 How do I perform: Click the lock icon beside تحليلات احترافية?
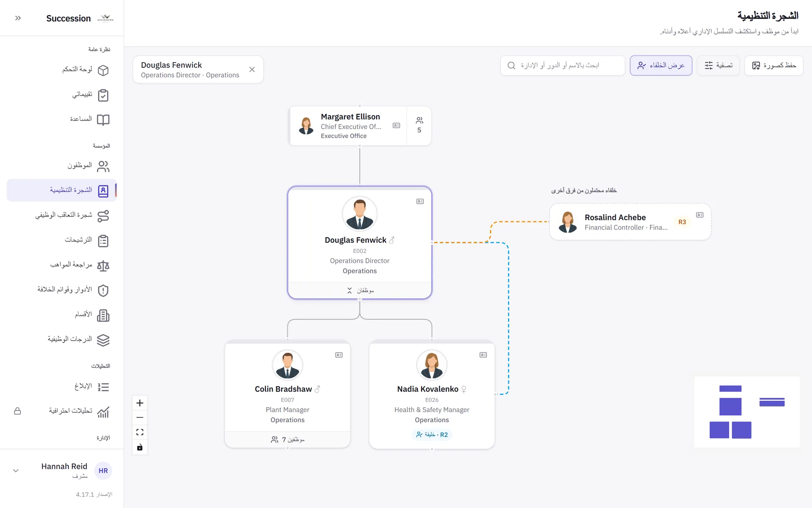coord(17,411)
